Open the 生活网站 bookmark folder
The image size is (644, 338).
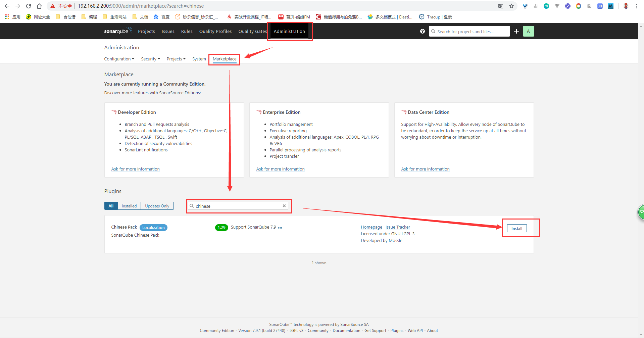114,17
